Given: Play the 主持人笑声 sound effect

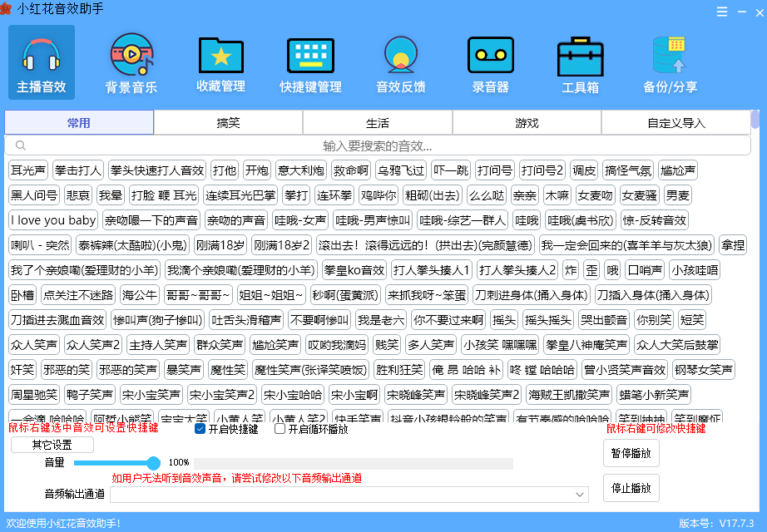Looking at the screenshot, I should click(159, 345).
